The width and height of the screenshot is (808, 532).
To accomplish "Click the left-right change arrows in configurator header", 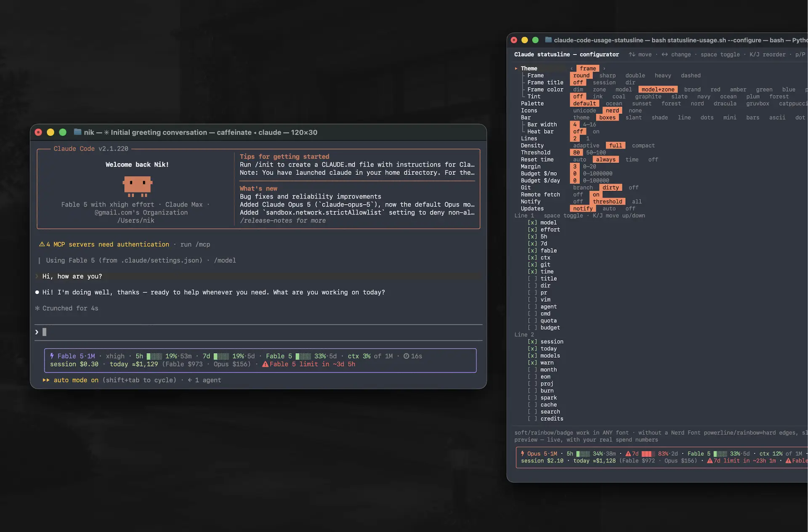I will [x=665, y=54].
